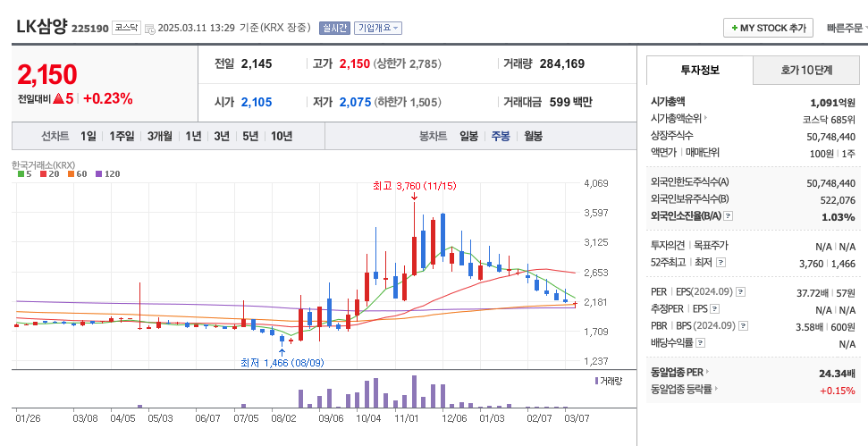Click the help icon next to 52주최고 최저
The image size is (868, 446).
(x=721, y=262)
